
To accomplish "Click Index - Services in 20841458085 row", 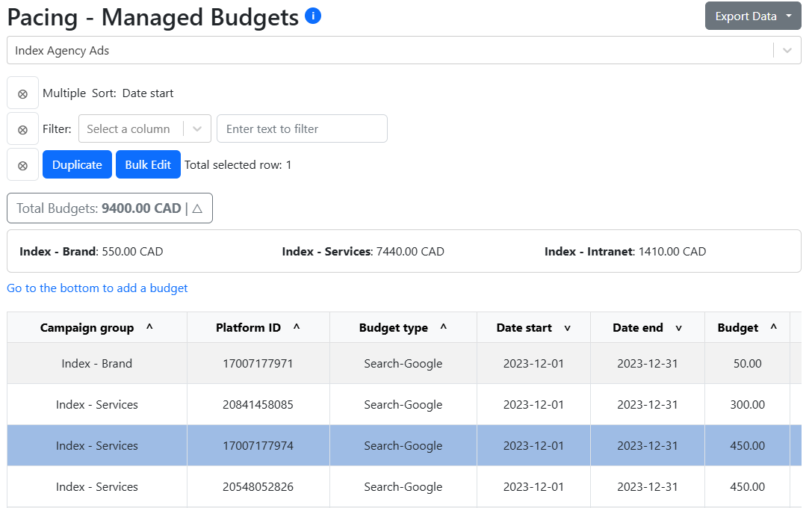I will [97, 404].
